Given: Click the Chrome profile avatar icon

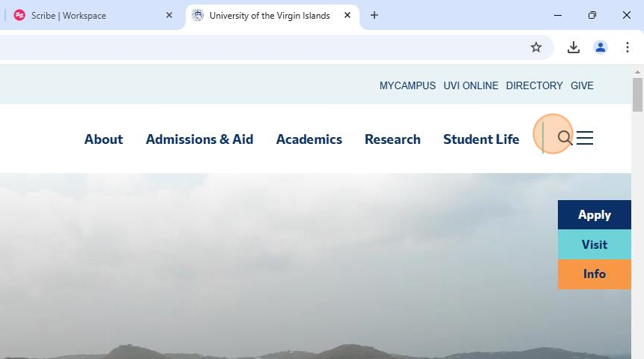Looking at the screenshot, I should (601, 47).
